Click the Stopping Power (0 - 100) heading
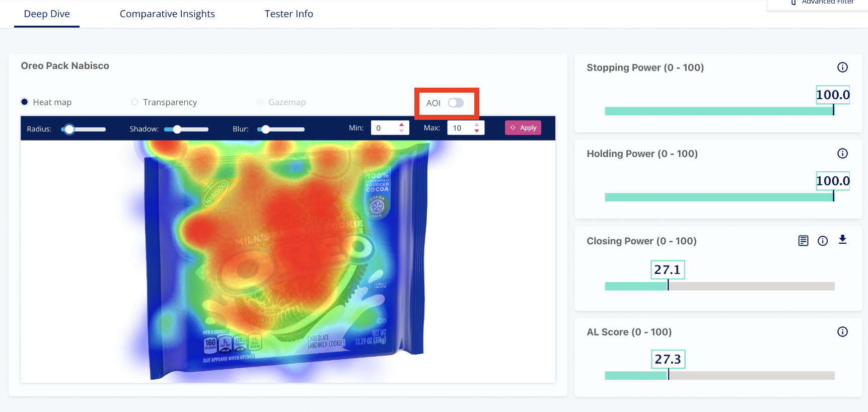Screen dimensions: 868x412 [645, 67]
